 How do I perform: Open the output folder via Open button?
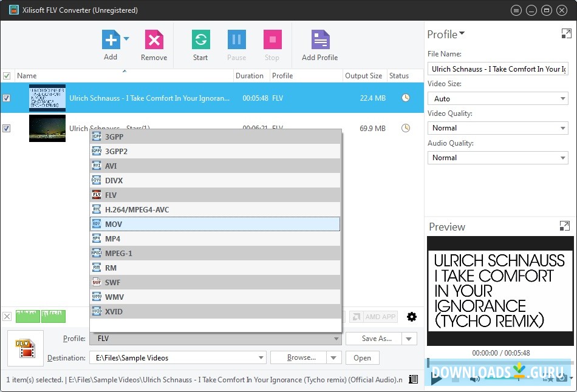(x=362, y=357)
